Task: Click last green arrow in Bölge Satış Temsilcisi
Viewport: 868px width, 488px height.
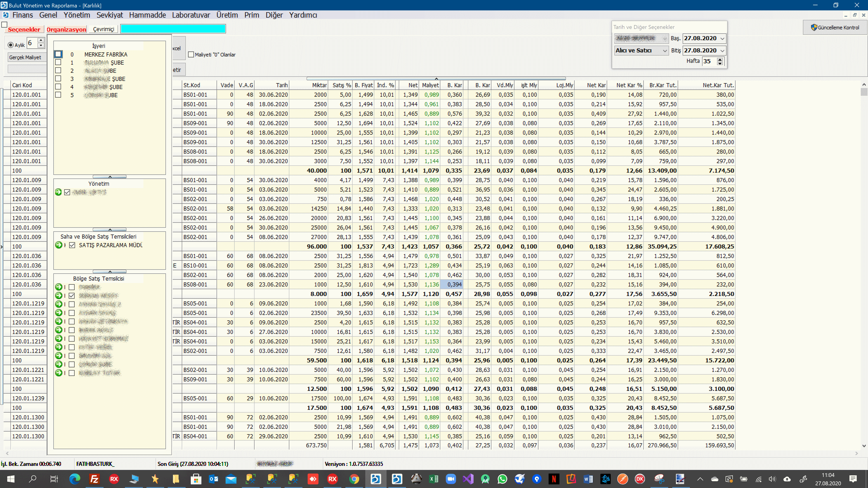Action: (x=59, y=373)
